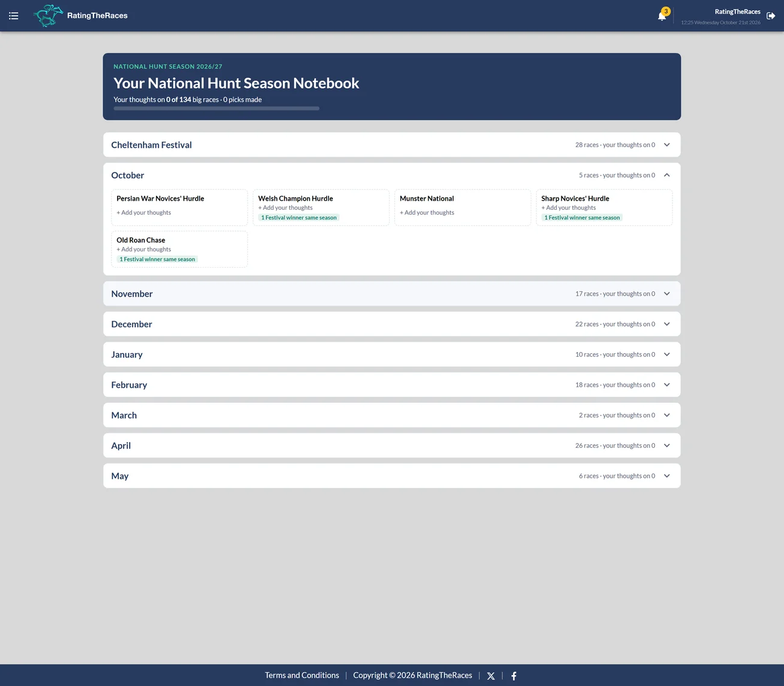Collapse the October section chevron
Viewport: 784px width, 686px height.
(667, 175)
